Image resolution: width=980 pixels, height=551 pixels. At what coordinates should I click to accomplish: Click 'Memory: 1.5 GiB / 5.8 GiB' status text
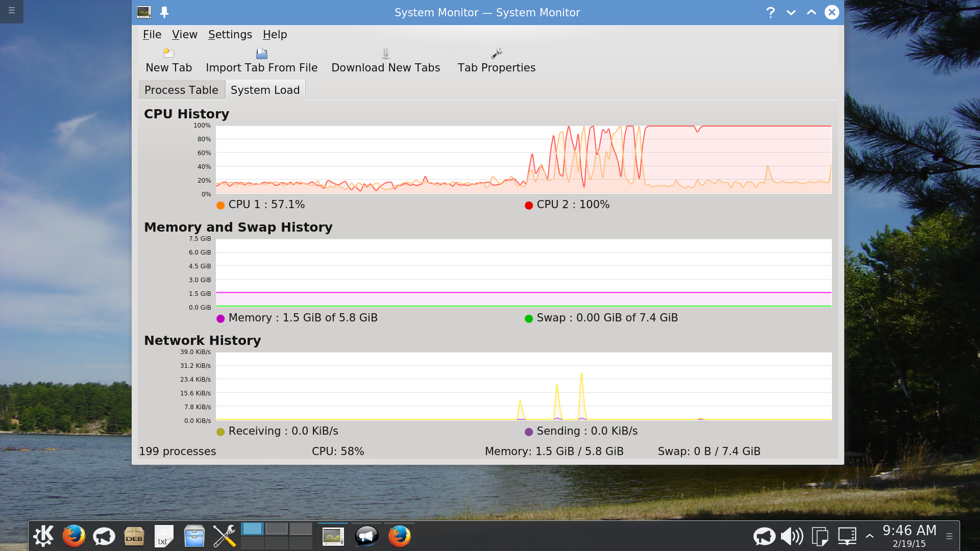coord(554,451)
